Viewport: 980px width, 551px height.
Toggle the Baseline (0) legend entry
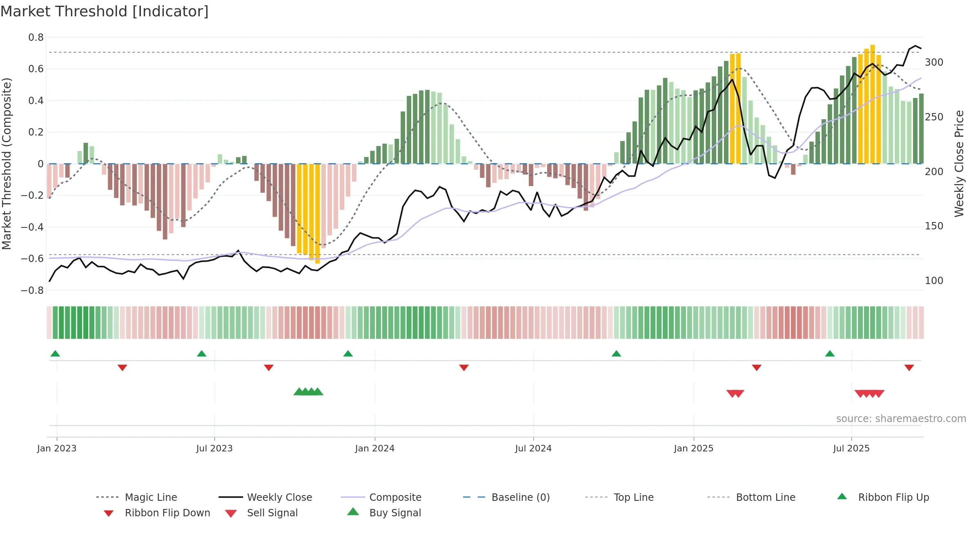[506, 497]
